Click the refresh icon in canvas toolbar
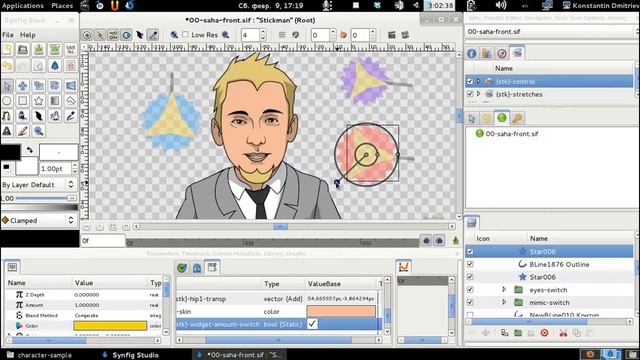Image resolution: width=640 pixels, height=360 pixels. tap(296, 35)
